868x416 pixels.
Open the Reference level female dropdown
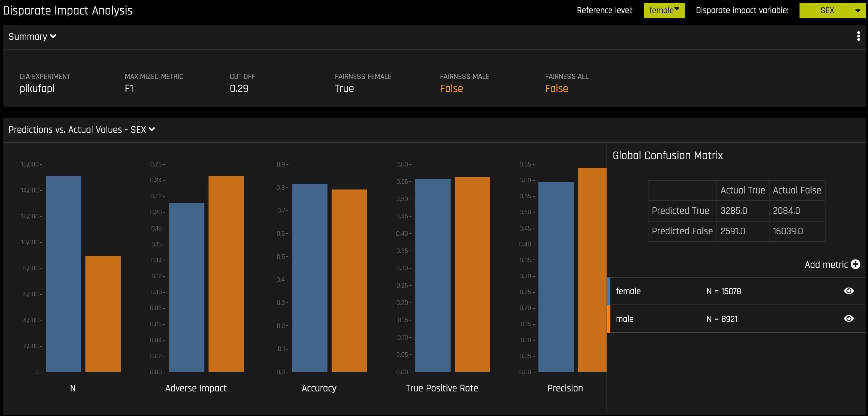point(664,10)
